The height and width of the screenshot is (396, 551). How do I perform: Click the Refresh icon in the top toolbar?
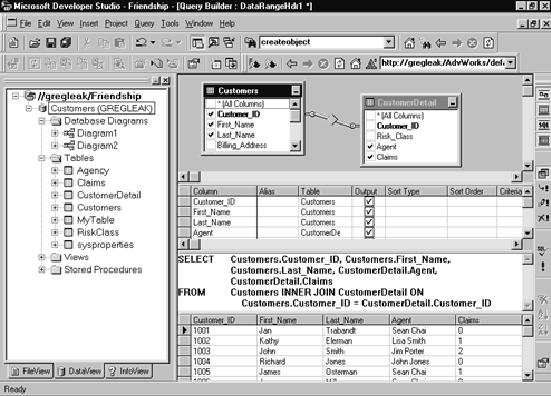(x=488, y=43)
